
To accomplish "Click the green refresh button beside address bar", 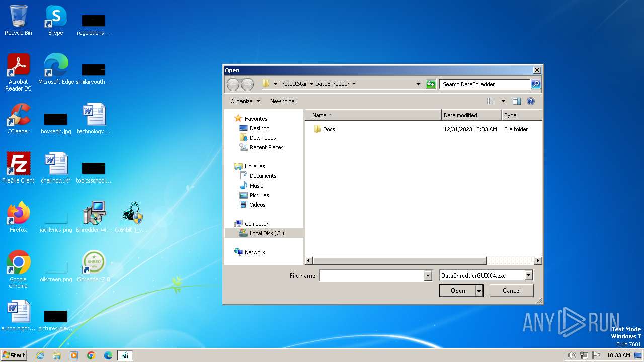I will tap(431, 84).
